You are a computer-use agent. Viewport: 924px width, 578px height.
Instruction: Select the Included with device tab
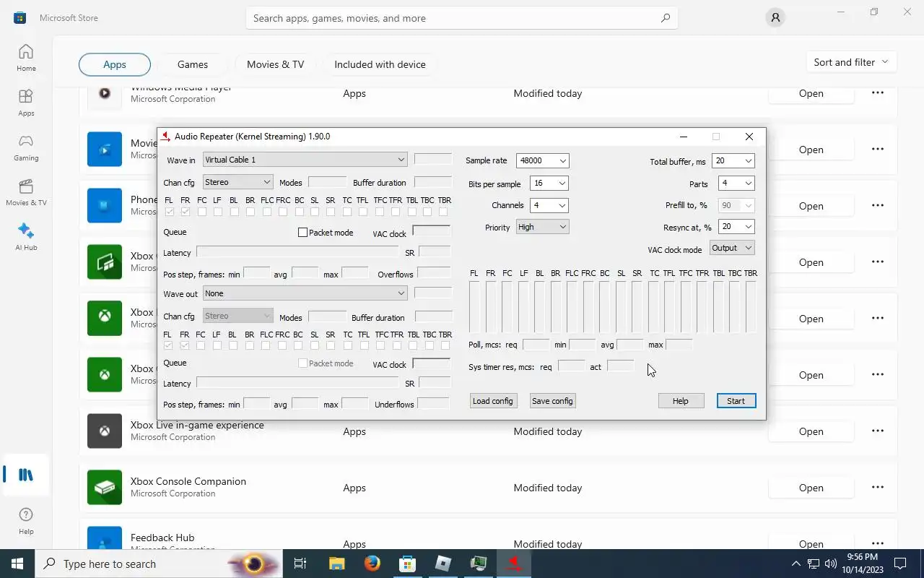click(x=380, y=64)
